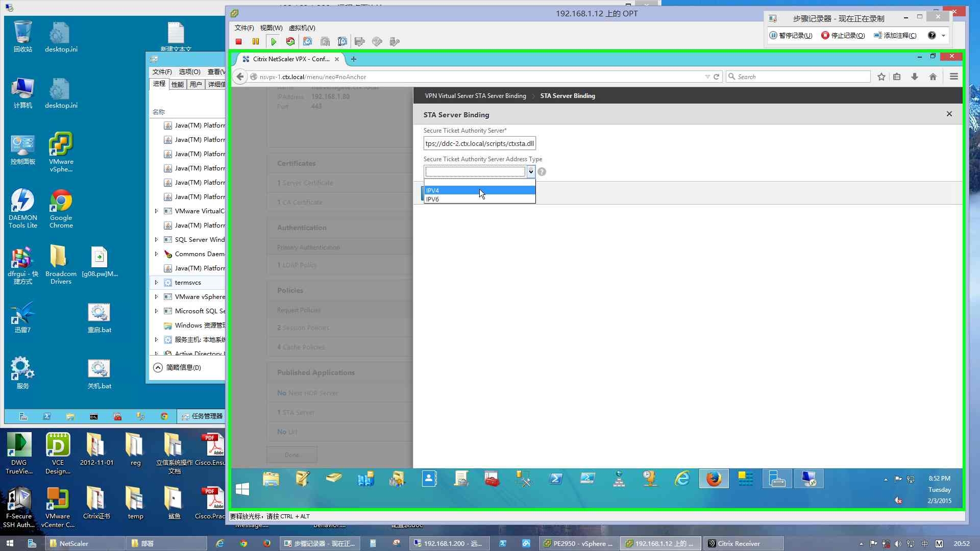This screenshot has height=551, width=980.
Task: Expand Commons Daem process row
Action: tap(156, 254)
